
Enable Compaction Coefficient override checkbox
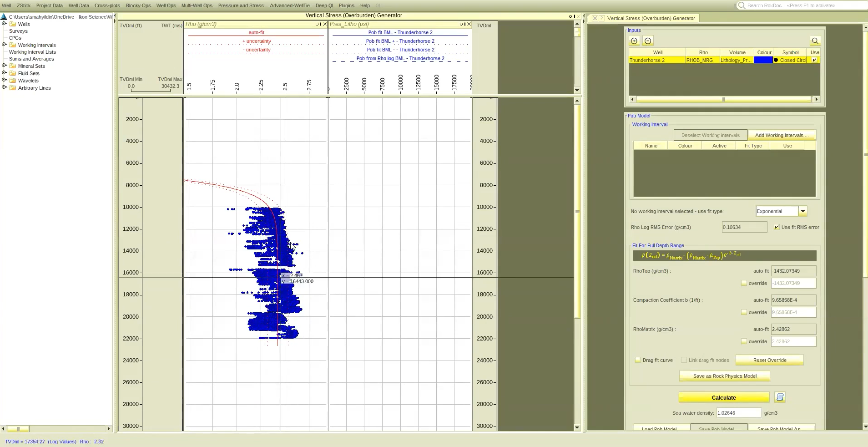point(744,312)
